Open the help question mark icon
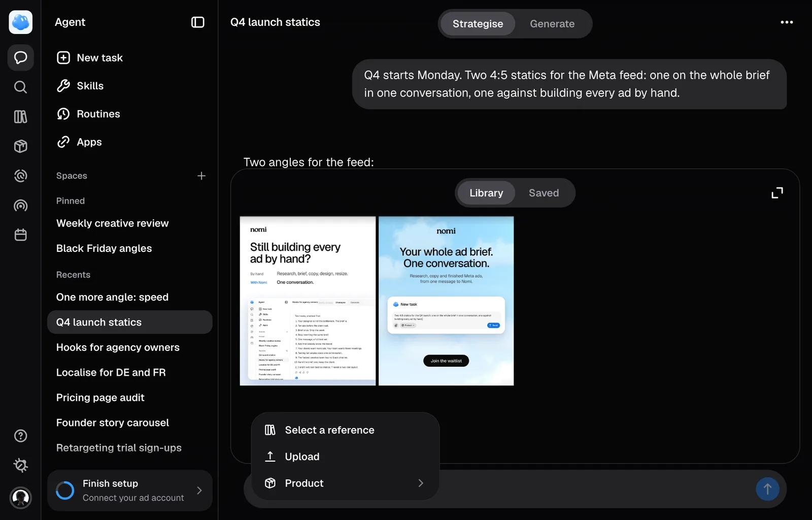The height and width of the screenshot is (520, 812). 21,436
